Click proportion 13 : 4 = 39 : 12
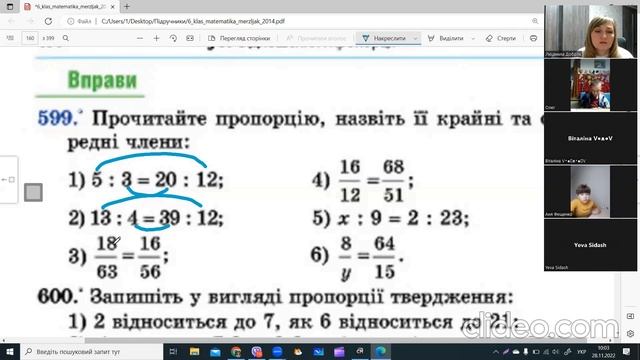 [156, 218]
